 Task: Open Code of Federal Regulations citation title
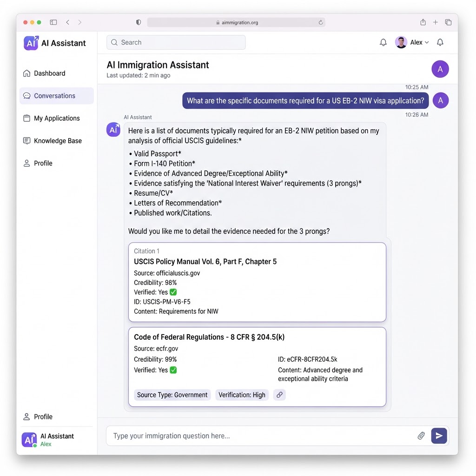point(209,337)
